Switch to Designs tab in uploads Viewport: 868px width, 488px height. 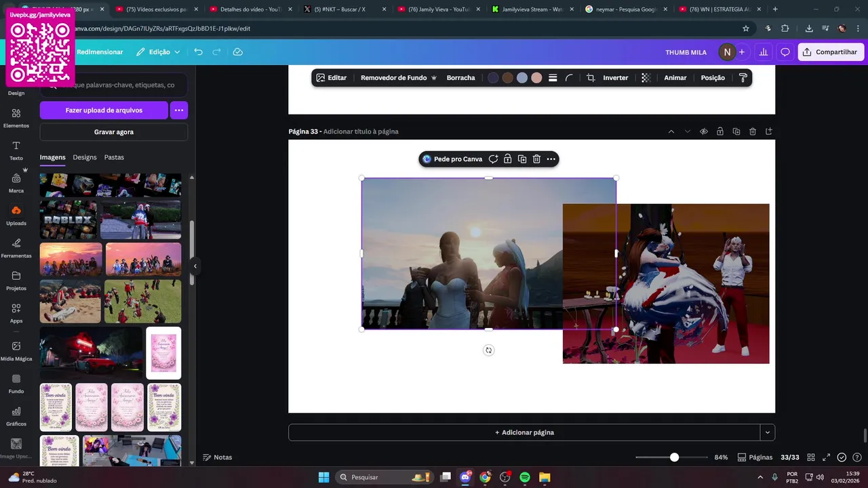pyautogui.click(x=85, y=157)
